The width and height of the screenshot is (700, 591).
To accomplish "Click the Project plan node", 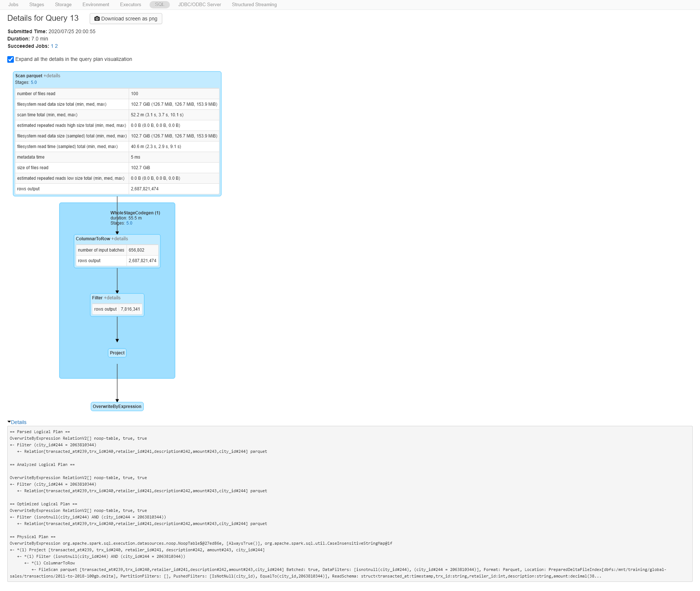I will coord(117,353).
